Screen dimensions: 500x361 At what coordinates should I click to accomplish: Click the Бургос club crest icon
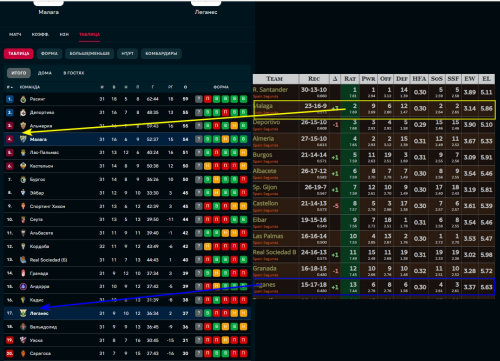[23, 179]
